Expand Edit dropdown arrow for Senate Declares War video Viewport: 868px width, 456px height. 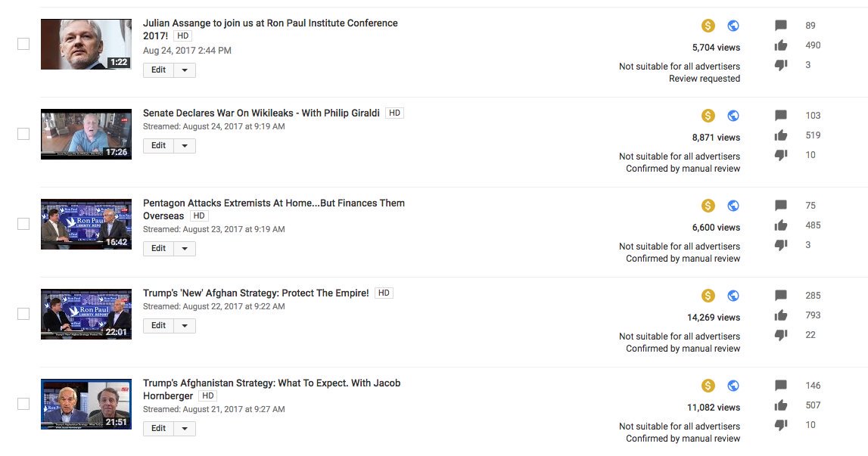pos(185,146)
